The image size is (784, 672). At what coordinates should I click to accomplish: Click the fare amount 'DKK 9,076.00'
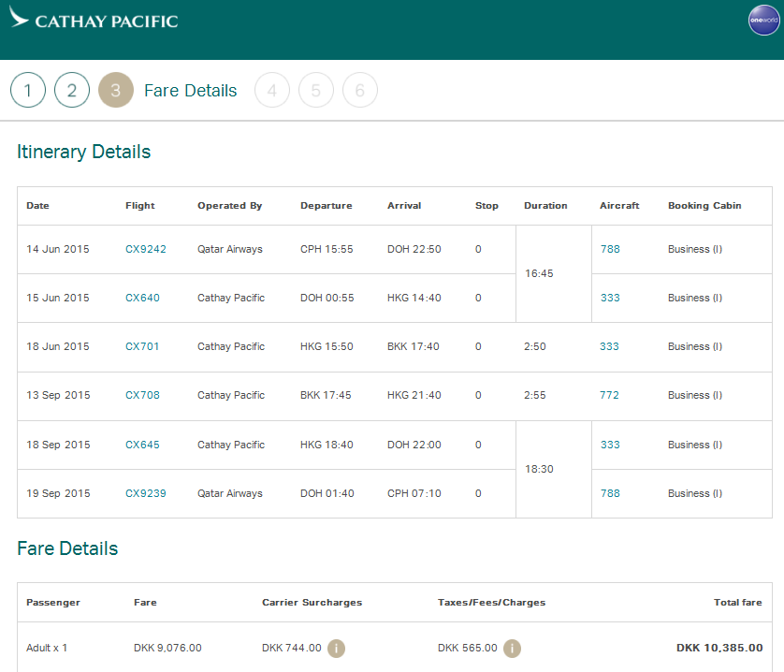[x=167, y=648]
